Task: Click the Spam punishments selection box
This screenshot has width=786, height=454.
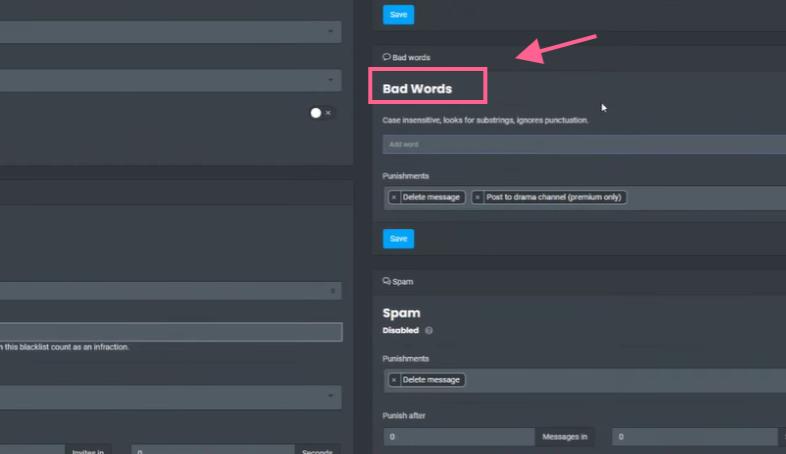Action: [584, 380]
